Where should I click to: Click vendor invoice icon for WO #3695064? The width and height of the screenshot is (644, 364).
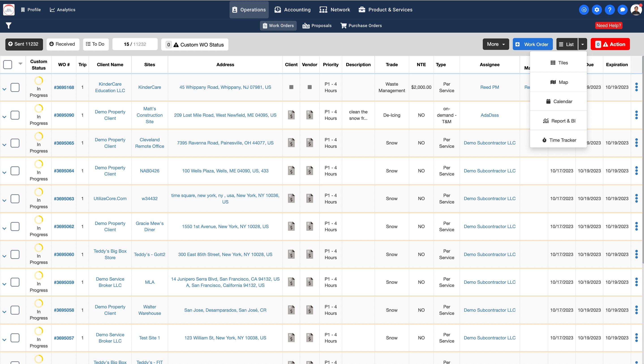(x=310, y=171)
